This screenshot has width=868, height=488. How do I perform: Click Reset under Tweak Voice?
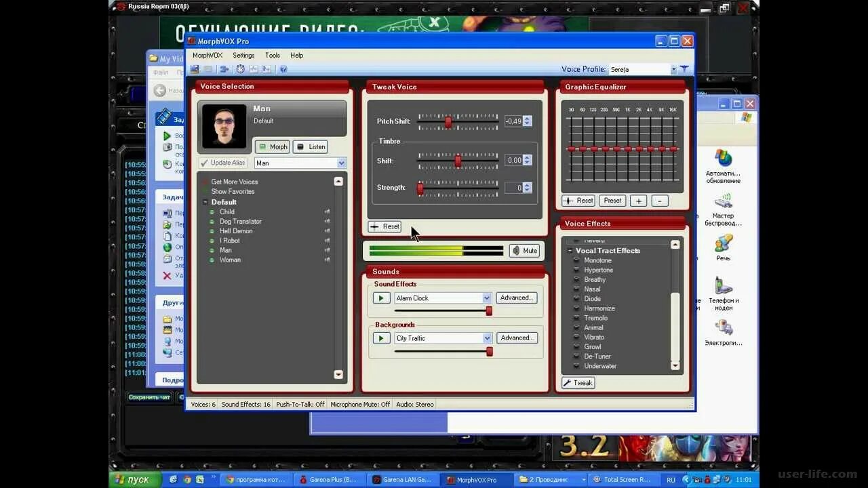[x=384, y=226]
